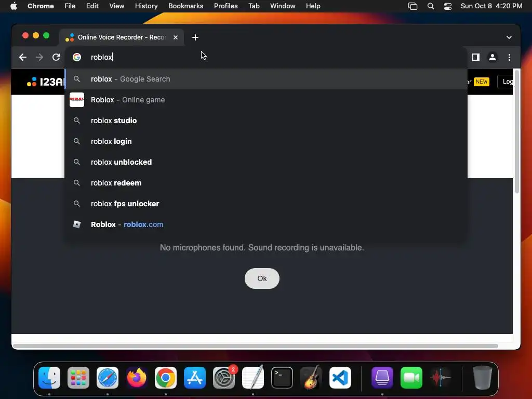Click the page vertical scrollbar

[x=517, y=131]
